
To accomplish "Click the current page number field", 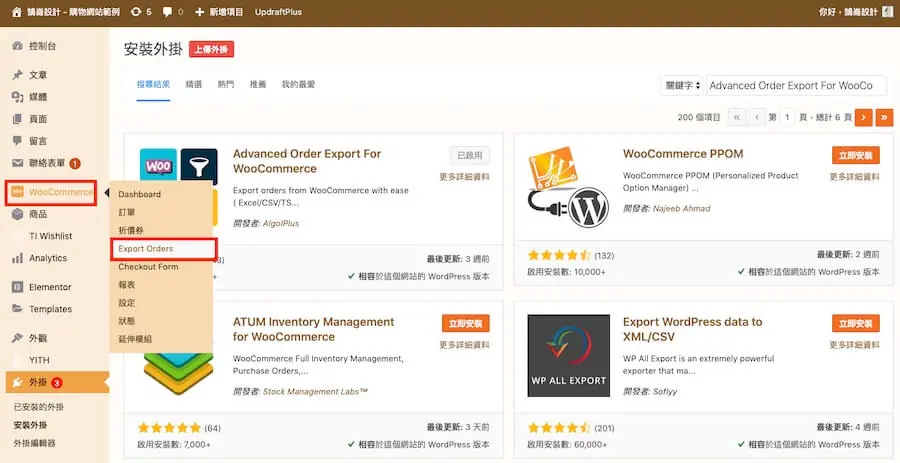I will [x=787, y=117].
